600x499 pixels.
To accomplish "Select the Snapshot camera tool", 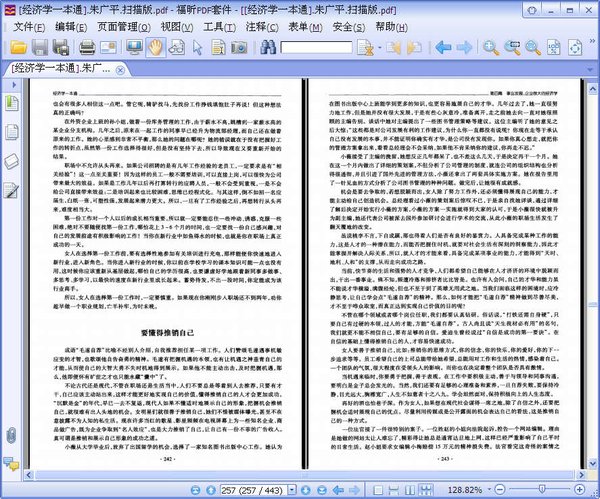I will coord(239,47).
